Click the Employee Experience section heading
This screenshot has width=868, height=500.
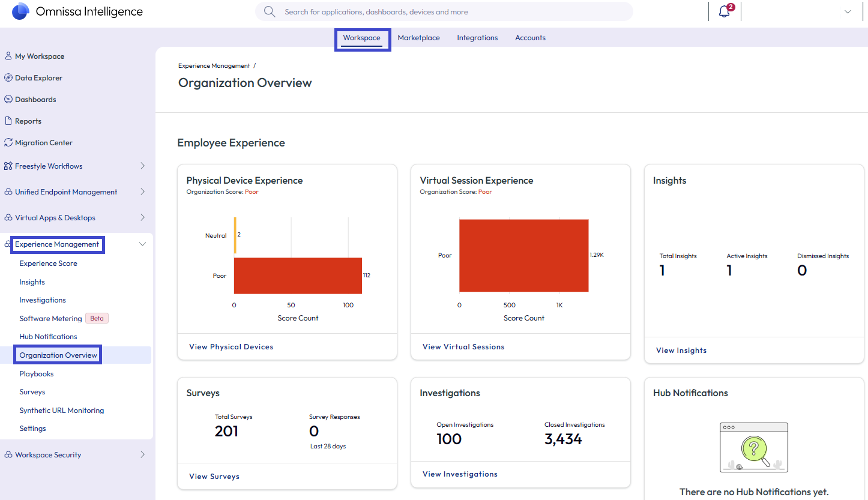pos(231,143)
